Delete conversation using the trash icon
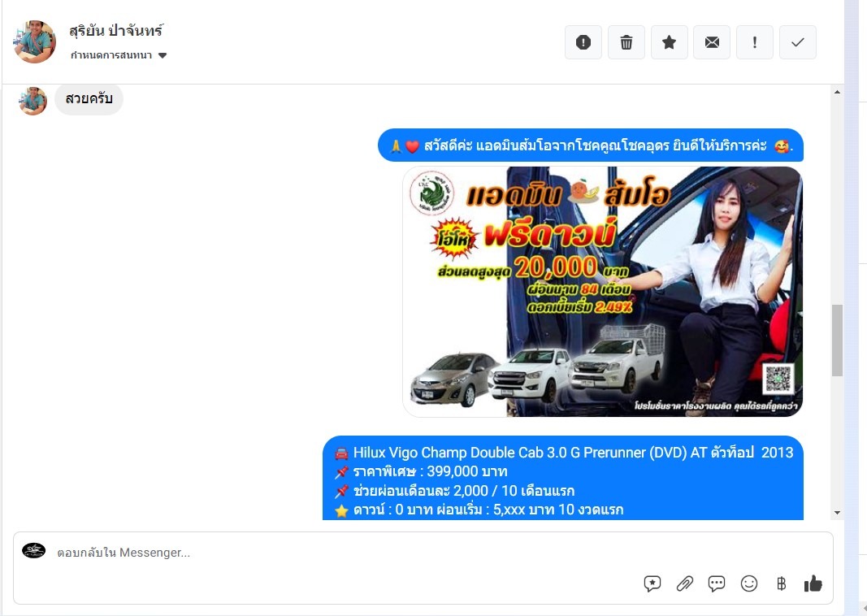This screenshot has width=867, height=616. point(626,42)
